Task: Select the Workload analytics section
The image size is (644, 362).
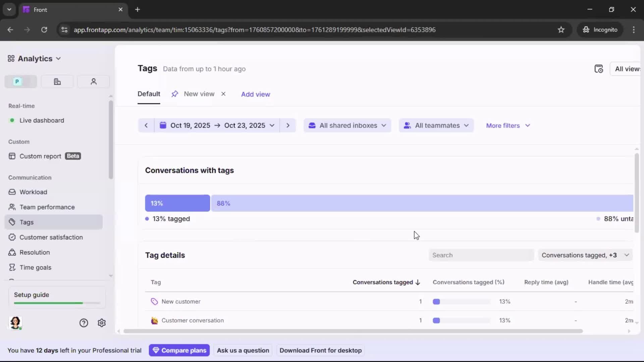Action: coord(34,192)
